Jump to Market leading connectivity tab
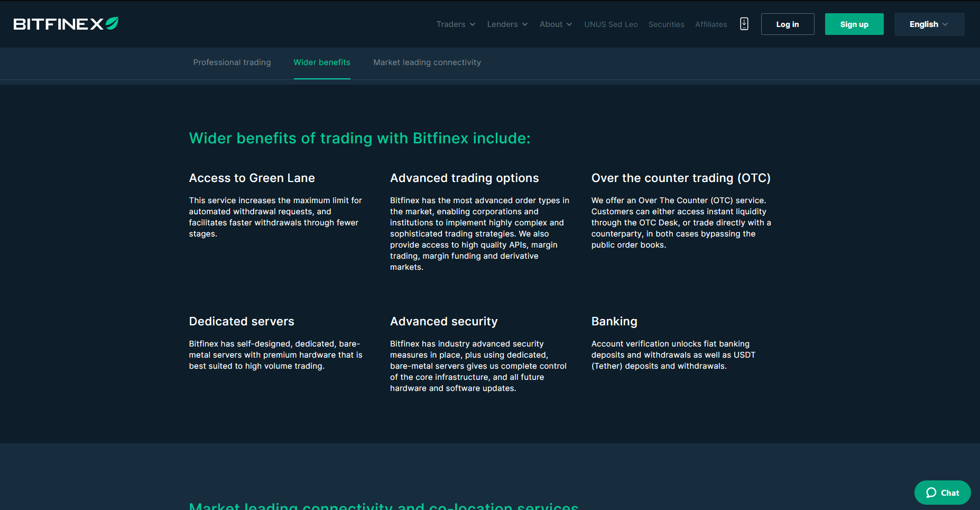 click(427, 62)
